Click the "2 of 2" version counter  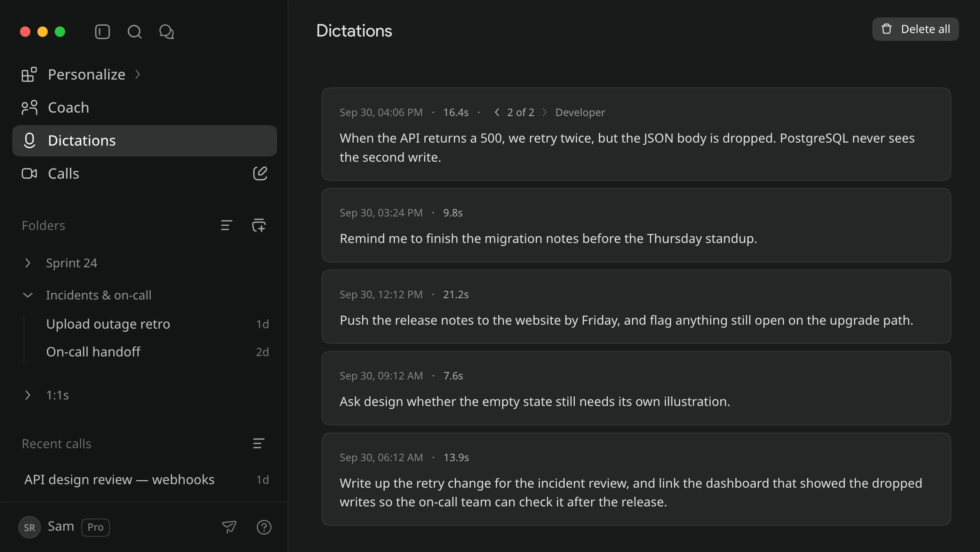click(520, 112)
